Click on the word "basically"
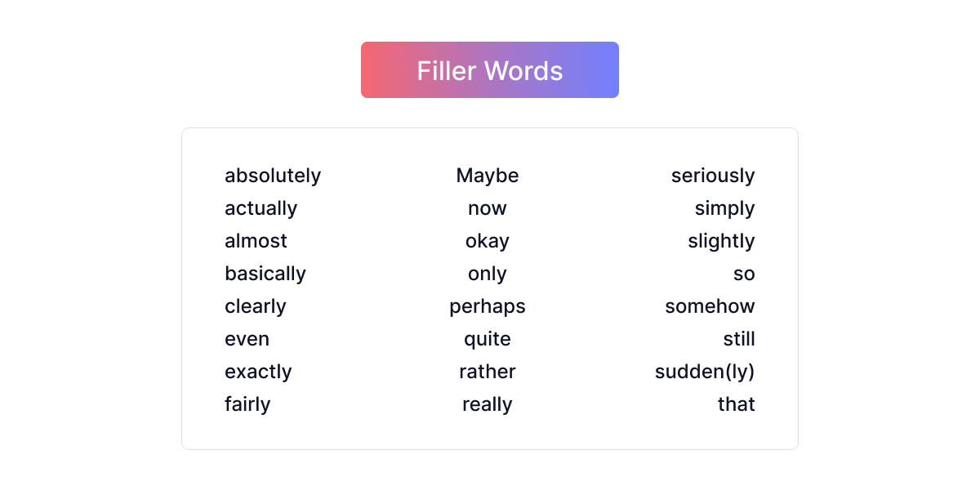The height and width of the screenshot is (495, 980). [x=265, y=274]
